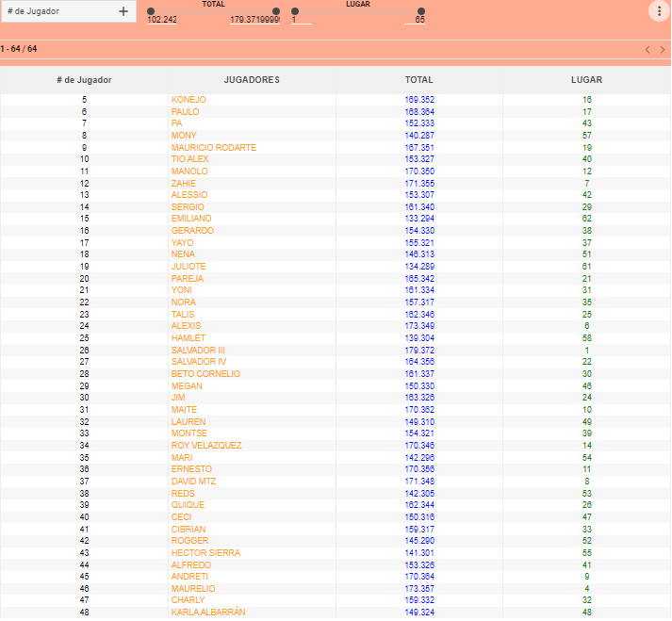This screenshot has height=621, width=672.
Task: Edit TOTAL minimum value 102.242
Action: pos(161,20)
